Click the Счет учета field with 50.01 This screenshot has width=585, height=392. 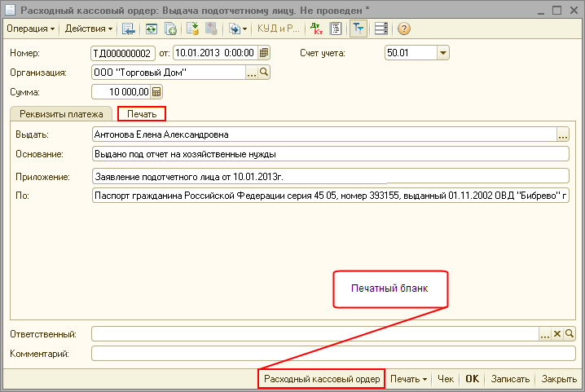click(x=411, y=53)
